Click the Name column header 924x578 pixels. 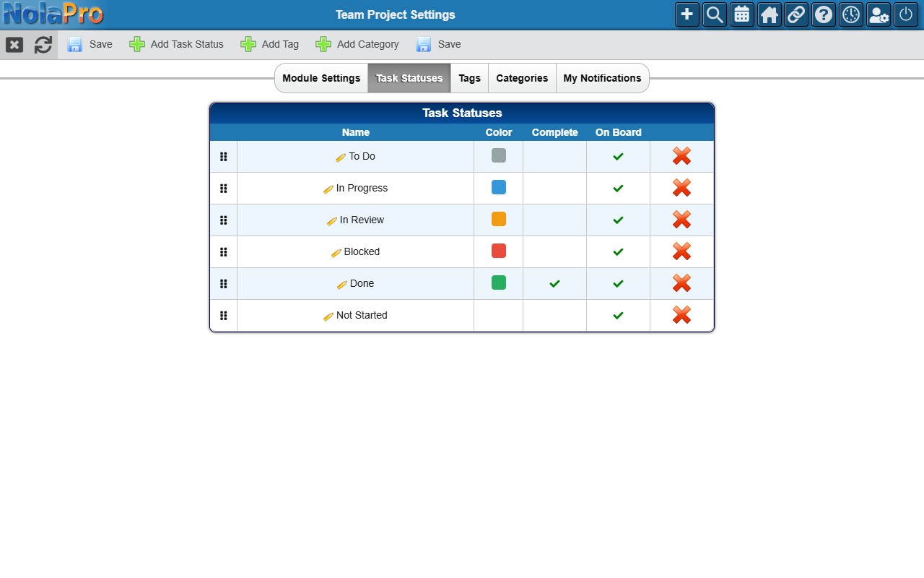point(356,132)
